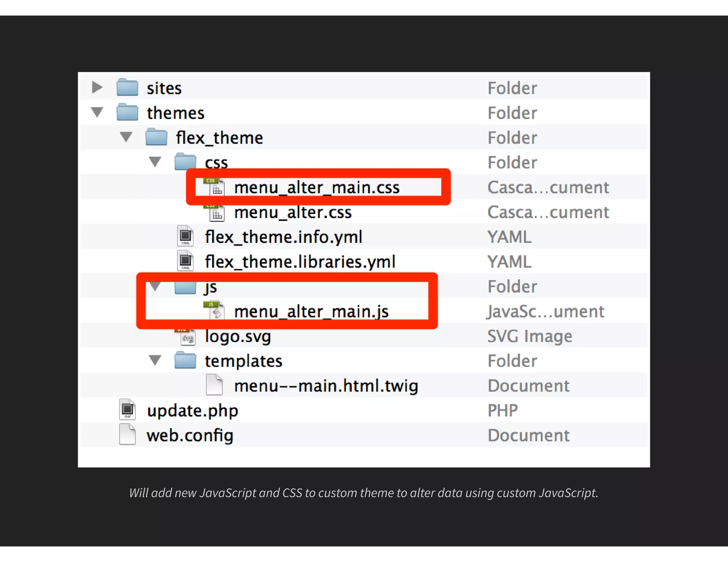Click 'Document' kind for menu--main.html.twig
This screenshot has width=728, height=562.
tap(529, 385)
